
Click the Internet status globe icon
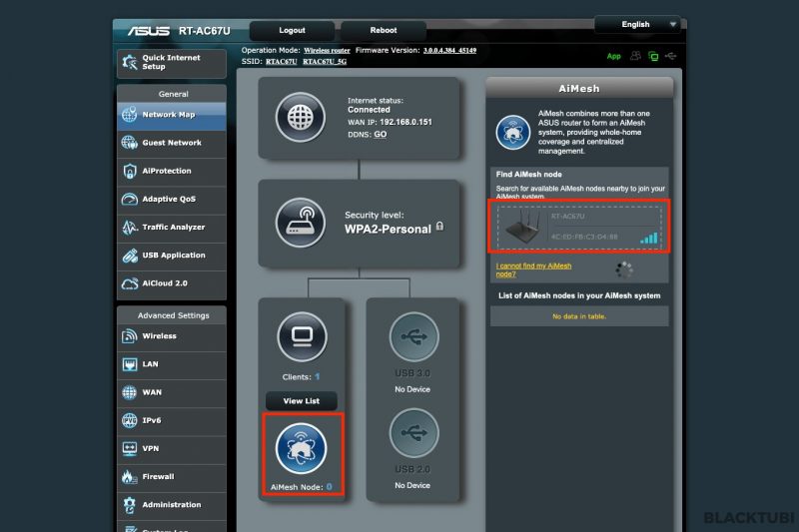click(x=301, y=118)
